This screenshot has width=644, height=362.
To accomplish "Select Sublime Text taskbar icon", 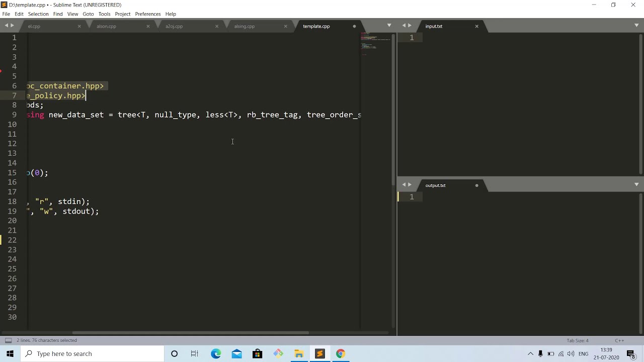I will (x=319, y=353).
